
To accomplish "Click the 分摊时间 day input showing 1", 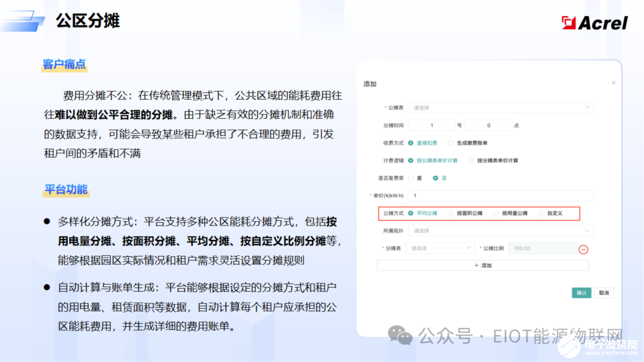I will click(x=431, y=125).
